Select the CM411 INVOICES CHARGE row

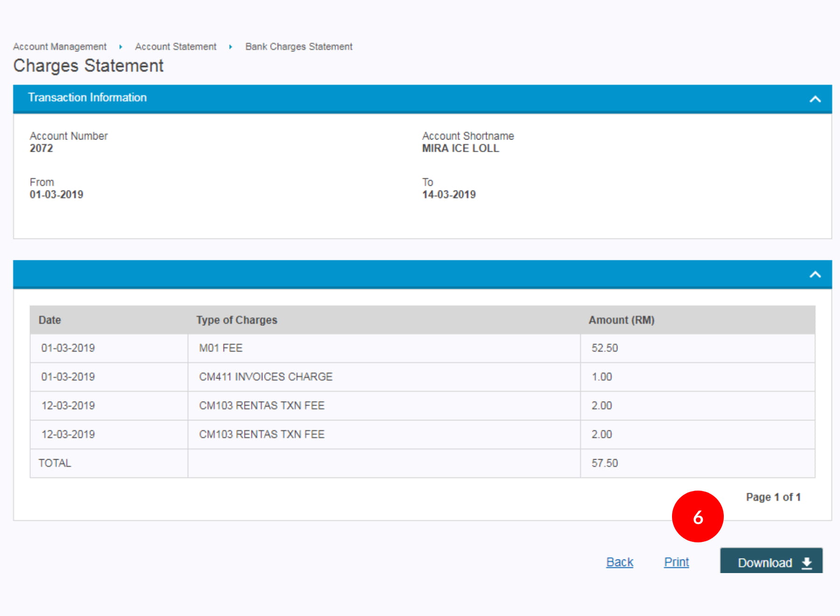[266, 377]
